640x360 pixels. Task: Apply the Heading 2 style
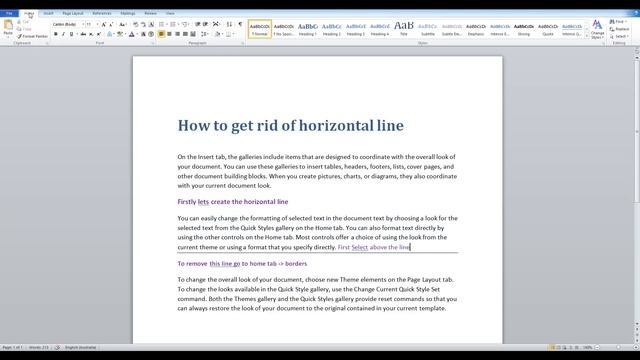click(x=331, y=29)
